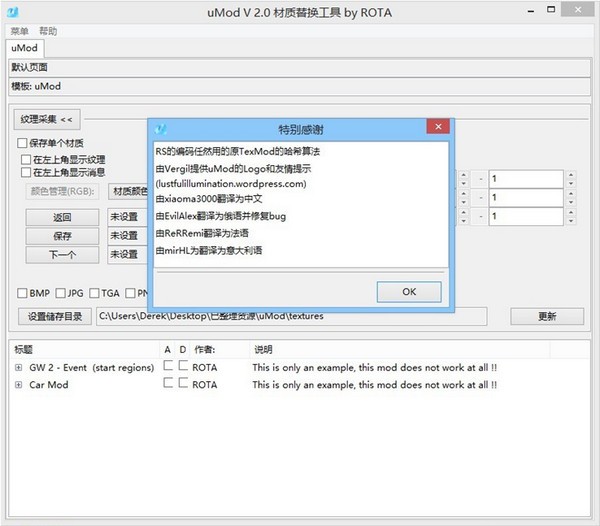Expand the Car Mod tree row

(18, 385)
